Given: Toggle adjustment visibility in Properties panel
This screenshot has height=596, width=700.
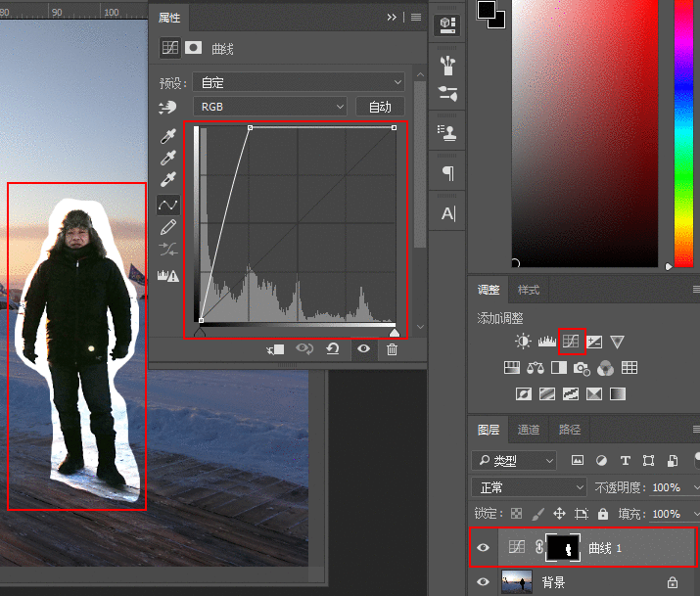Looking at the screenshot, I should (363, 349).
